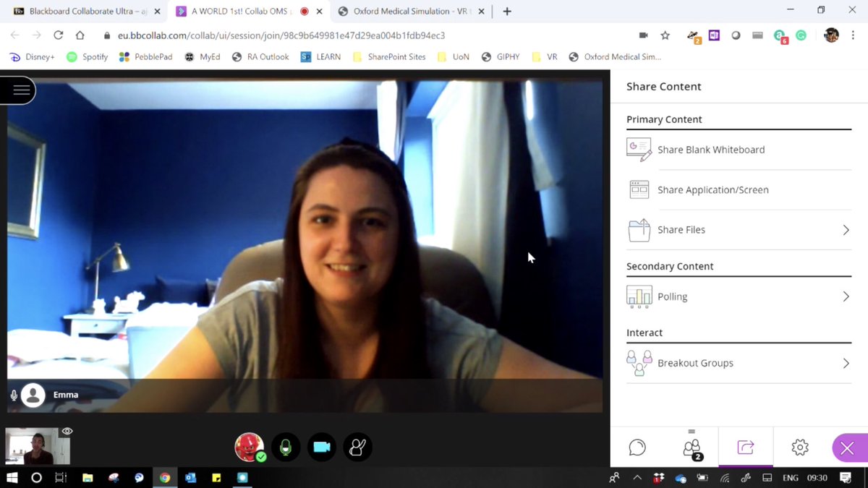
Task: Click the Share Application/Screen icon
Action: coord(639,190)
